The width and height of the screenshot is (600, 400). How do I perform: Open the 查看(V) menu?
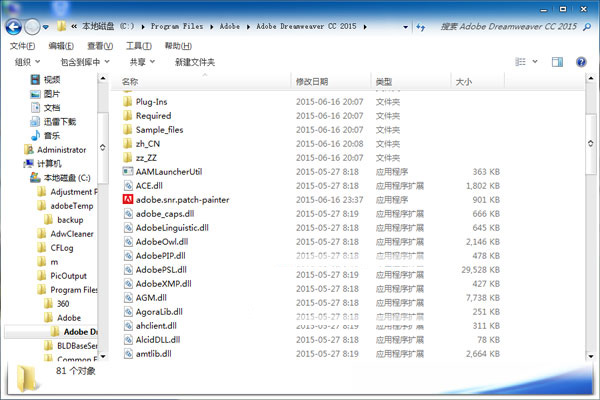coord(100,46)
